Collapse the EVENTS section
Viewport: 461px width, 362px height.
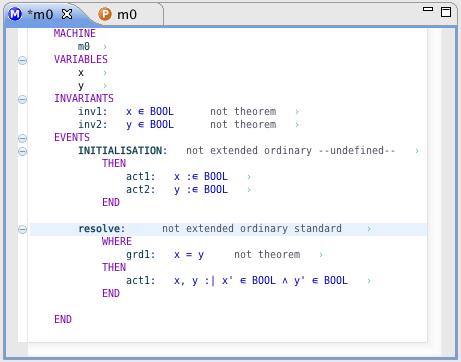point(22,138)
